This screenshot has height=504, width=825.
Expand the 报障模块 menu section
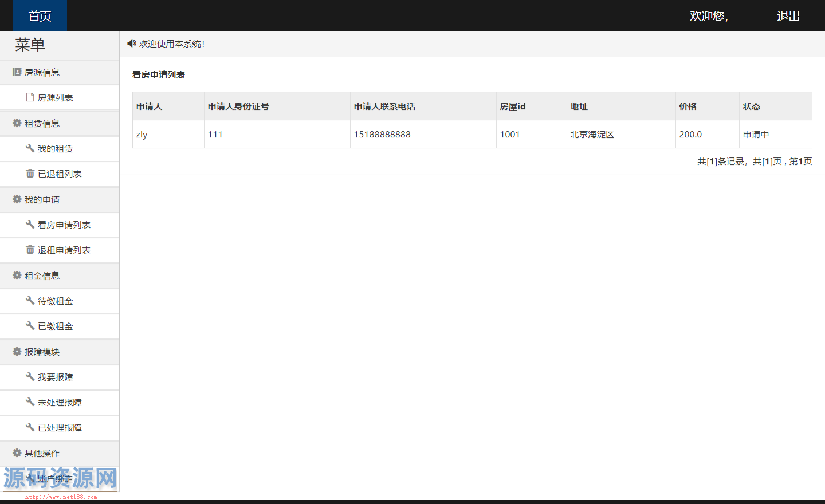click(x=60, y=352)
